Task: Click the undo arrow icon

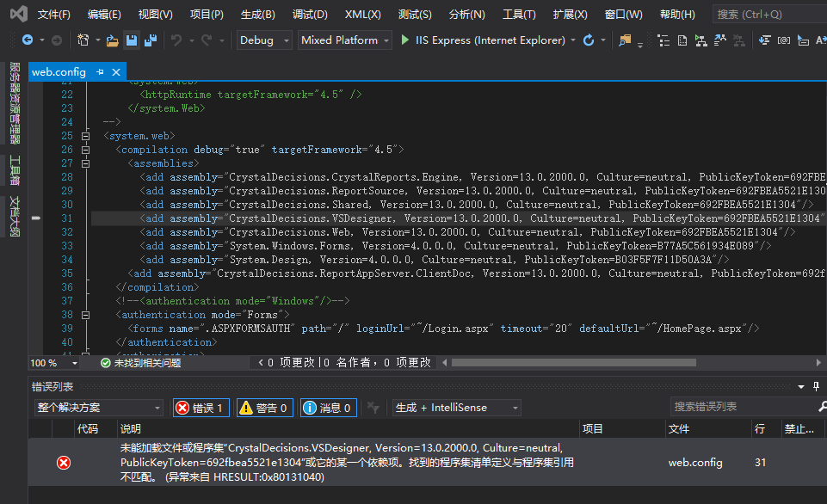Action: pos(176,40)
